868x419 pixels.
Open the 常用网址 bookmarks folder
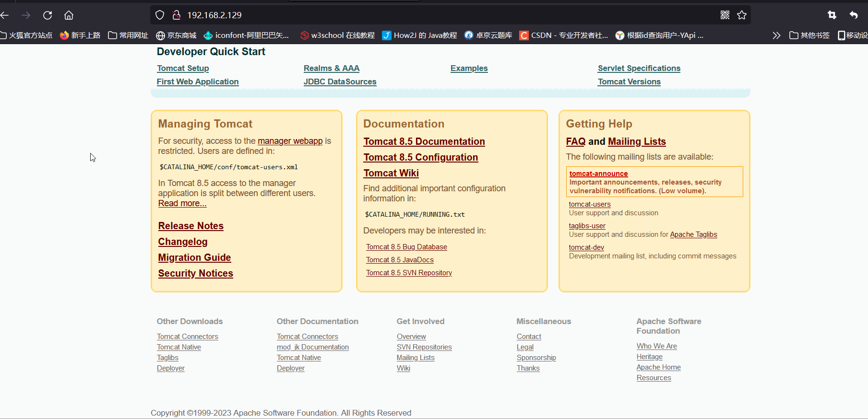[128, 35]
